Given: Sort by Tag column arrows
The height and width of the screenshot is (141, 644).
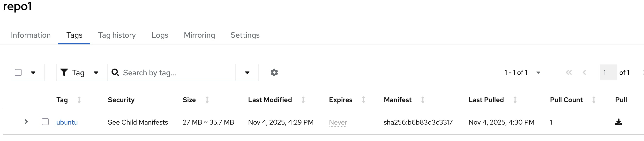Looking at the screenshot, I should point(79,100).
